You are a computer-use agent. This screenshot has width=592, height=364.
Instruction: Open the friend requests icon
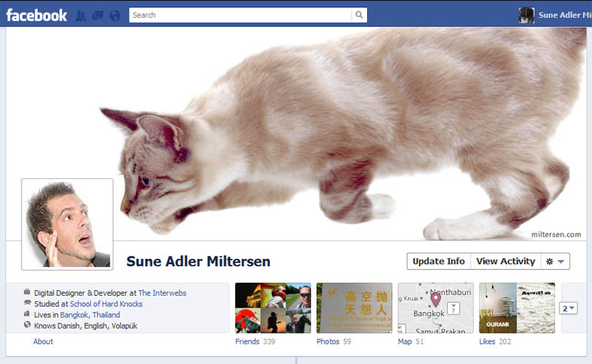[81, 16]
